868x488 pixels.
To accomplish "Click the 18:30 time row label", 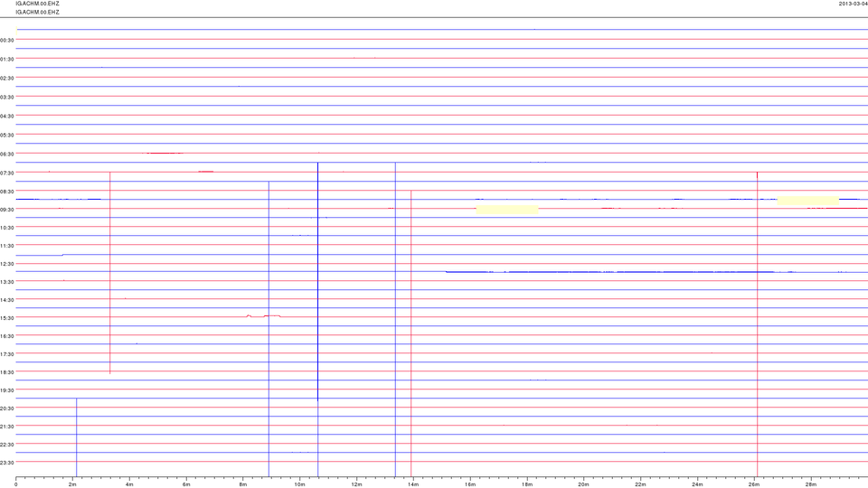I will click(x=6, y=372).
